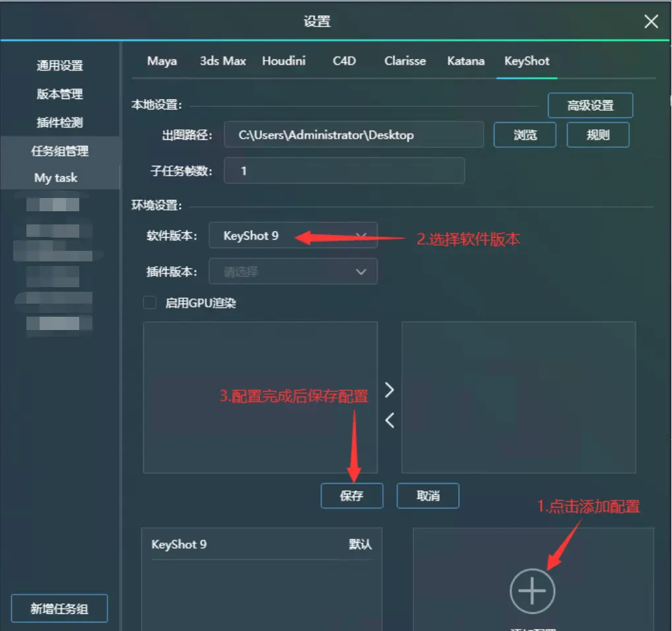Switch to the Maya tab
The width and height of the screenshot is (672, 631).
(162, 61)
